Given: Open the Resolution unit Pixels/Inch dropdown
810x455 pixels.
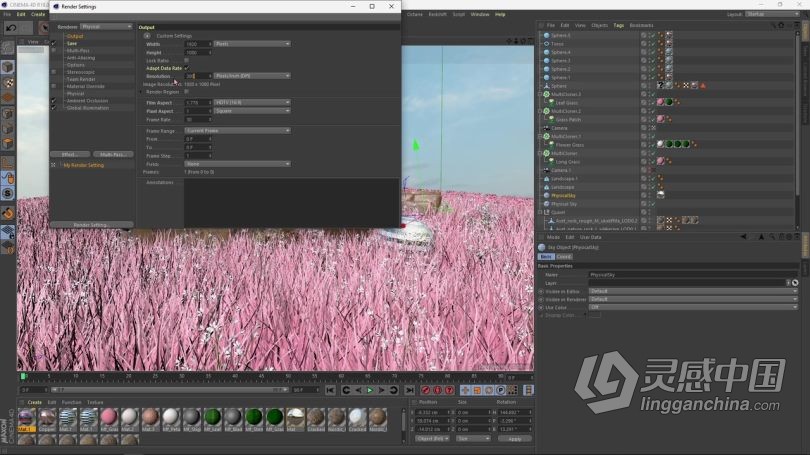Looking at the screenshot, I should tap(252, 76).
